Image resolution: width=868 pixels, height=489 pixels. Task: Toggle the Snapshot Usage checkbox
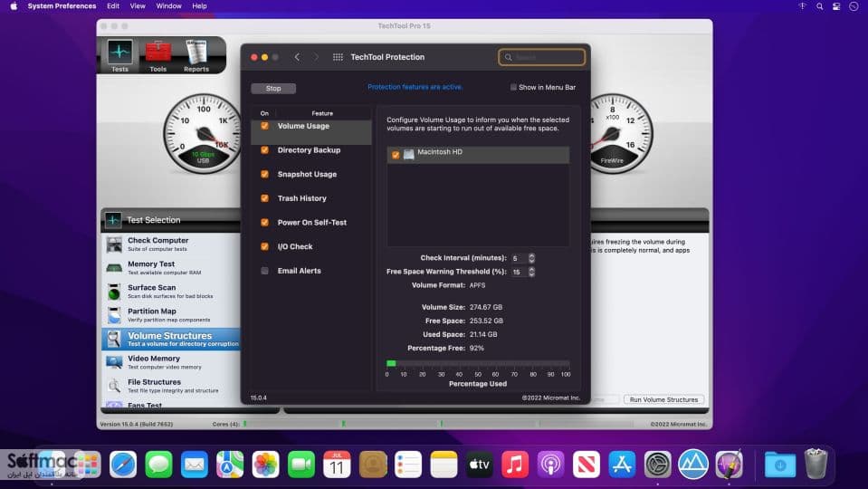(264, 174)
